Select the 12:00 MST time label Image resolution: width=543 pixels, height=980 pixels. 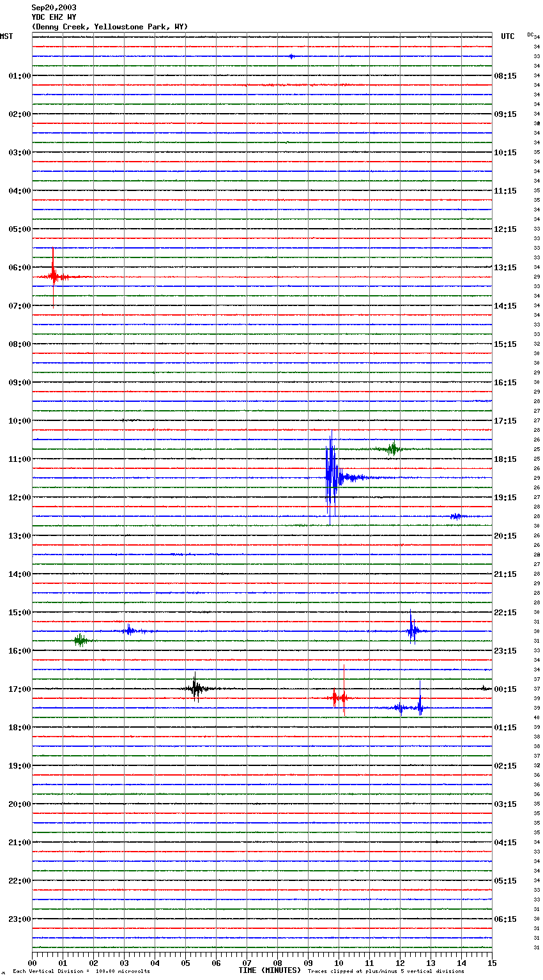point(20,498)
